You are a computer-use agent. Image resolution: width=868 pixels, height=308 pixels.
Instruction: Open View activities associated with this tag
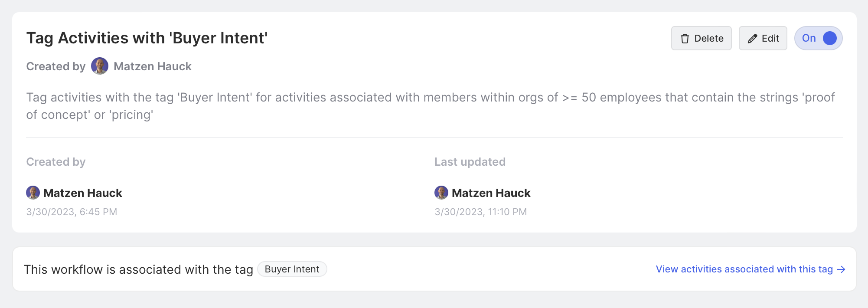coord(744,269)
